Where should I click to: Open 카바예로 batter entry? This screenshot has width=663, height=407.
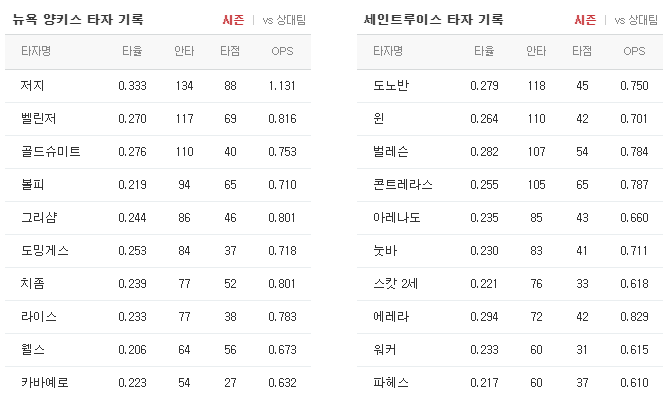[x=45, y=382]
